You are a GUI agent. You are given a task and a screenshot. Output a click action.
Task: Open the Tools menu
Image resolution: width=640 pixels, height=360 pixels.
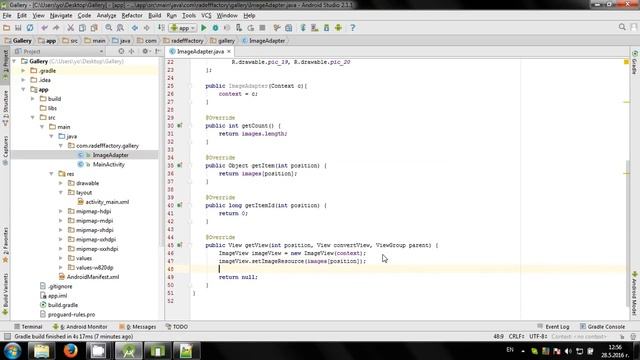(x=189, y=16)
